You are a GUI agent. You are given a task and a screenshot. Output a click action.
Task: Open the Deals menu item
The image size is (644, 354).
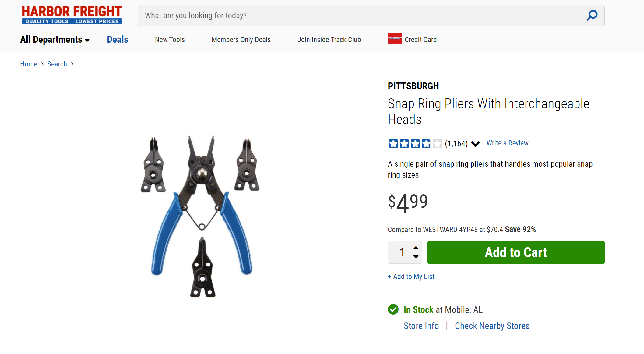(118, 40)
